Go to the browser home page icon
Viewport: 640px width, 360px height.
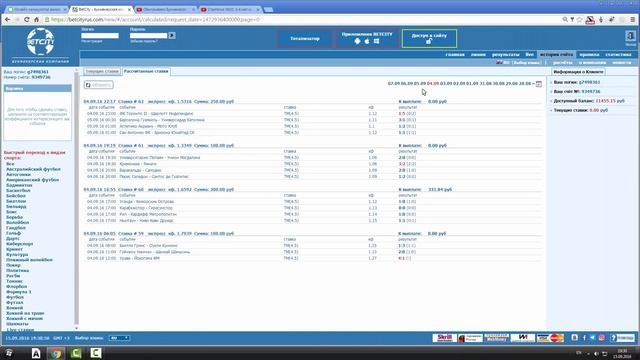tap(36, 19)
